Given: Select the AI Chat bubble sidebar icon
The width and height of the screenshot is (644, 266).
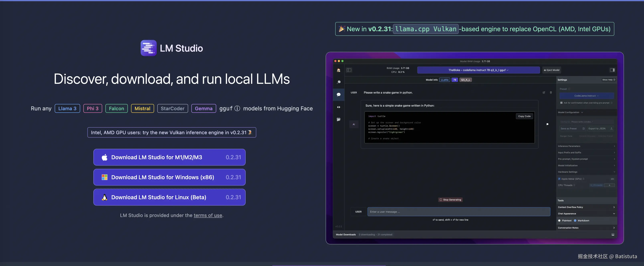Looking at the screenshot, I should pyautogui.click(x=338, y=95).
